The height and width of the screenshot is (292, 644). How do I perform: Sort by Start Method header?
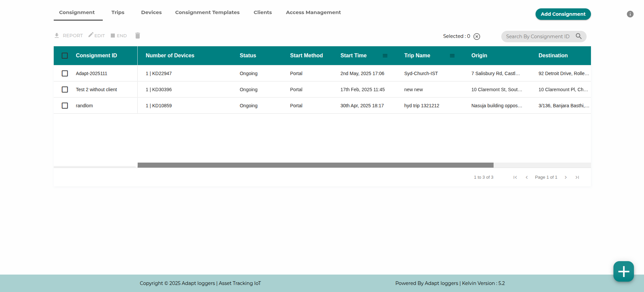tap(306, 56)
